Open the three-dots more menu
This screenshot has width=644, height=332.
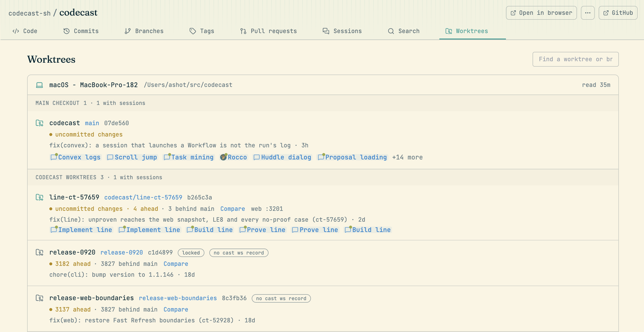tap(588, 13)
